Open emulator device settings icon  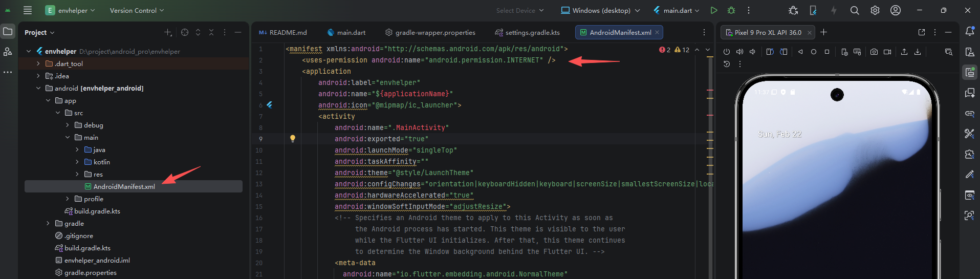pyautogui.click(x=844, y=52)
